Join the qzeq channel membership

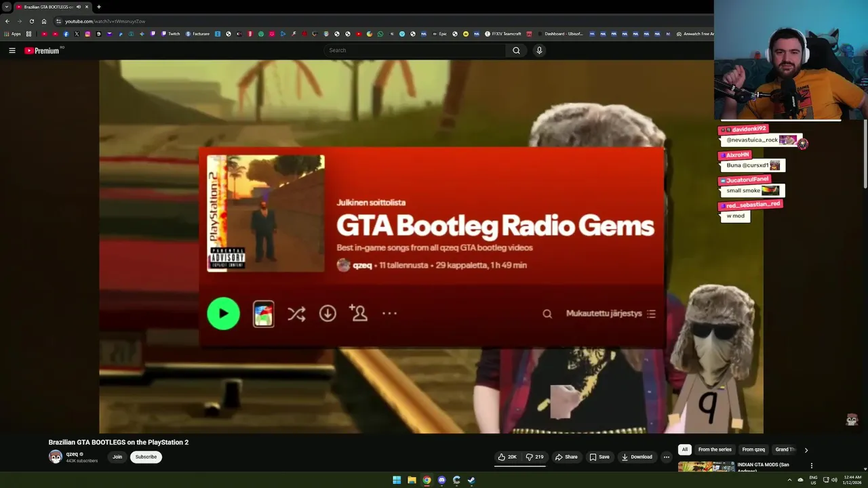[117, 457]
